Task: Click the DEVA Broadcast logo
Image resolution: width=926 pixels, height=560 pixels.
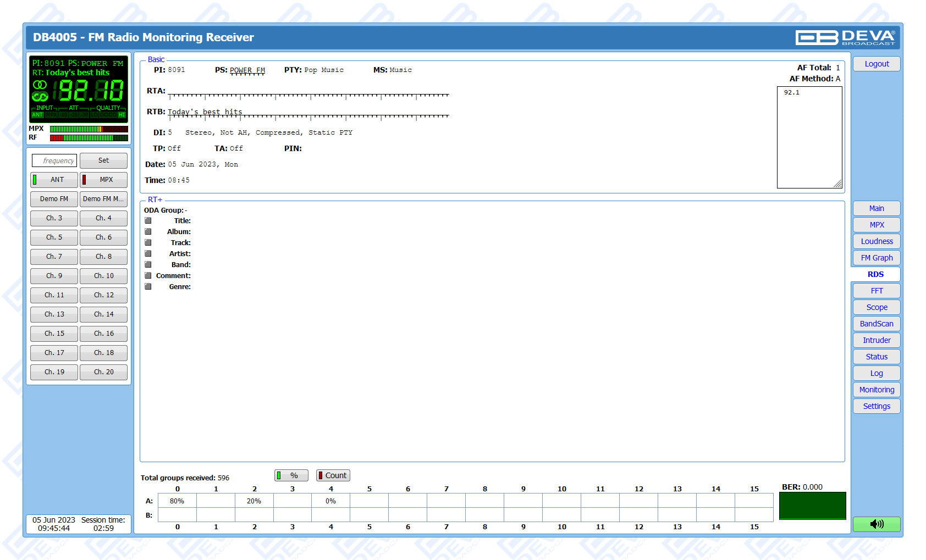Action: (x=845, y=37)
